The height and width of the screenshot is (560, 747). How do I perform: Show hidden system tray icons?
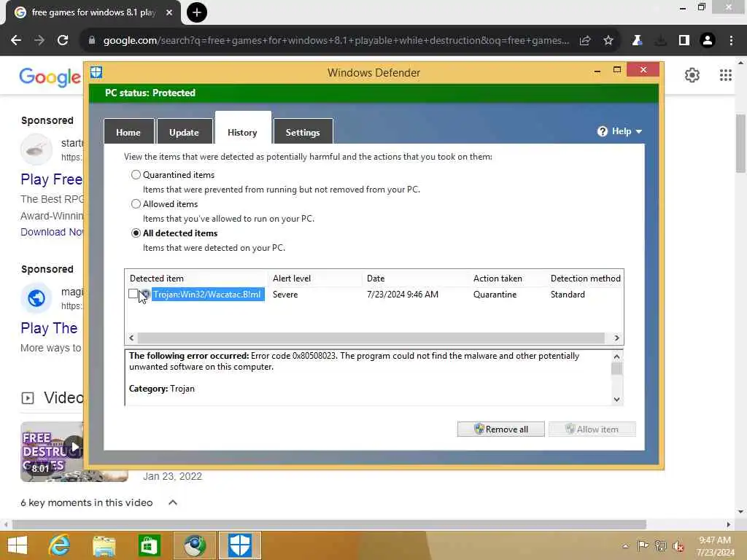[625, 545]
